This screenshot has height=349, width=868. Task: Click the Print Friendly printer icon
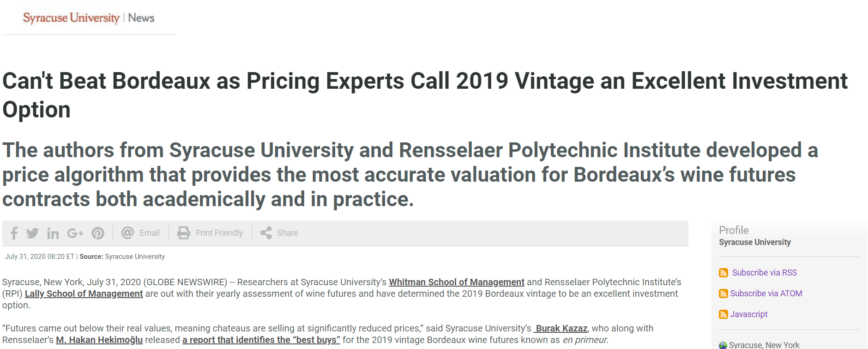click(184, 233)
